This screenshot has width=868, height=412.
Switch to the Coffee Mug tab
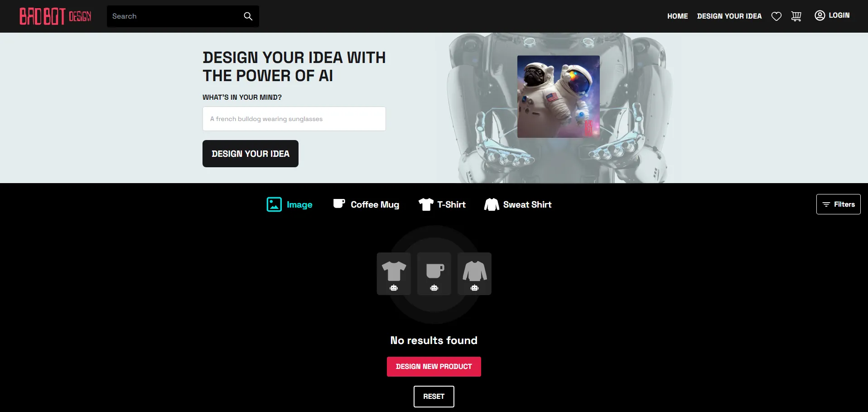[366, 204]
